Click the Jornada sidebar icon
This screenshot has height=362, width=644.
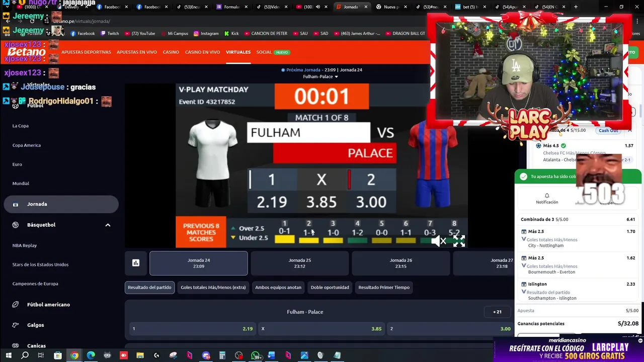pyautogui.click(x=16, y=204)
